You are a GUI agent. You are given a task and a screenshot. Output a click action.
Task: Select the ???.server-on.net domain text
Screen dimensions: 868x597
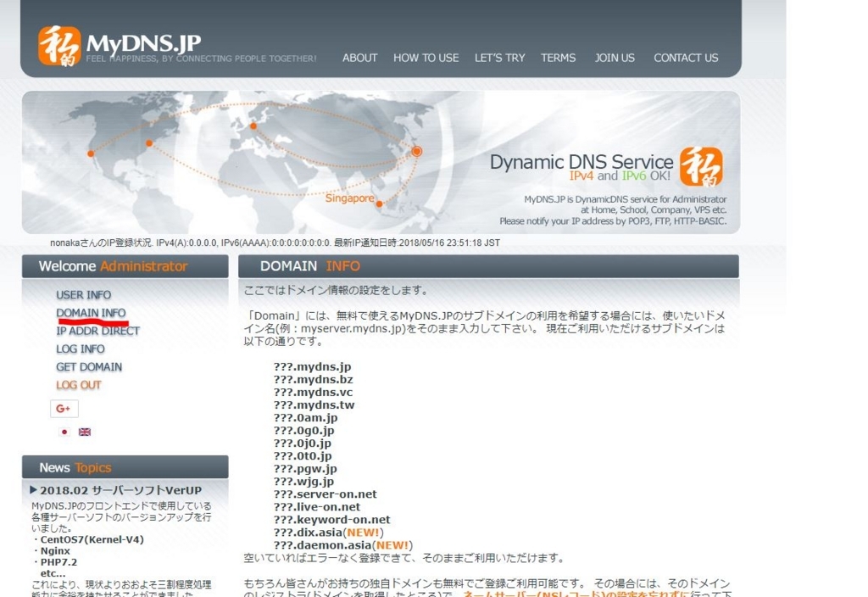(x=325, y=494)
